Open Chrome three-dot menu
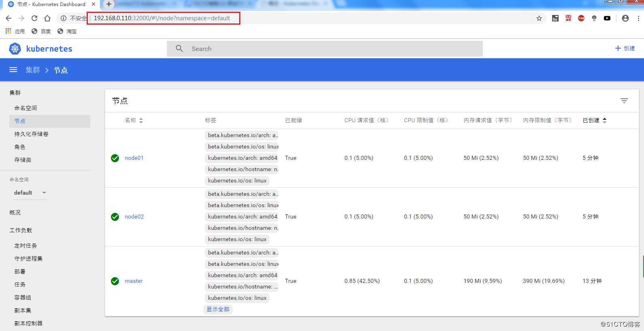This screenshot has width=644, height=331. point(638,18)
